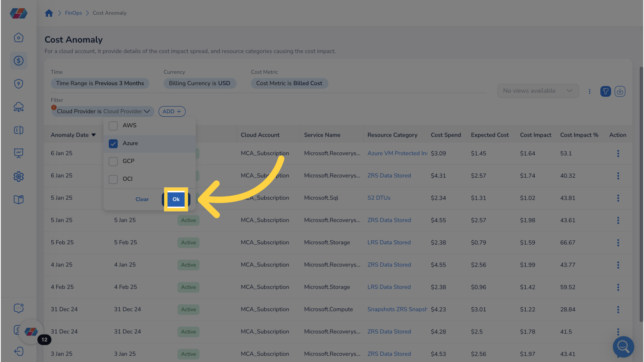Open the security shield sidebar icon
The width and height of the screenshot is (644, 362).
click(18, 84)
